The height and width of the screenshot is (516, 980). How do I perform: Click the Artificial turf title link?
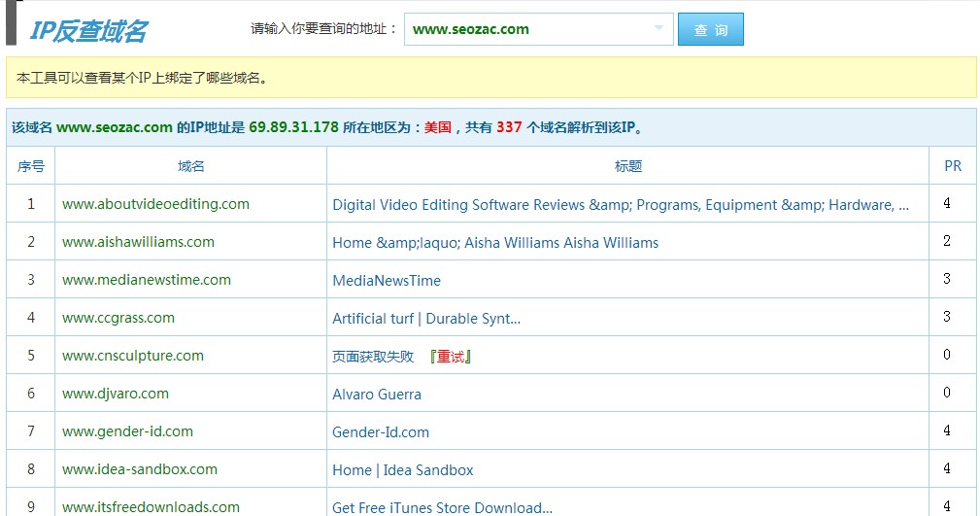(426, 319)
